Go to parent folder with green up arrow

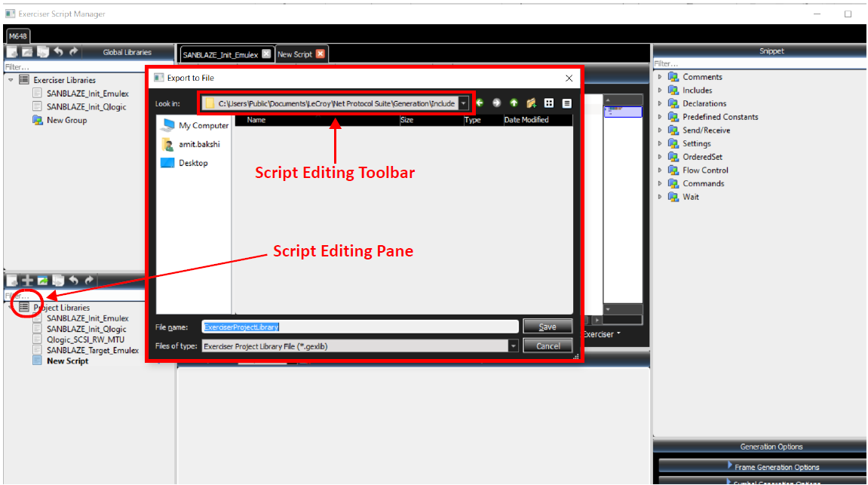[x=514, y=103]
